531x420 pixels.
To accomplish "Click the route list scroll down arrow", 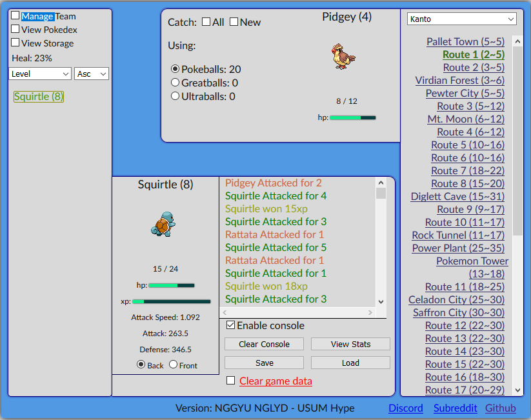I will pos(518,390).
